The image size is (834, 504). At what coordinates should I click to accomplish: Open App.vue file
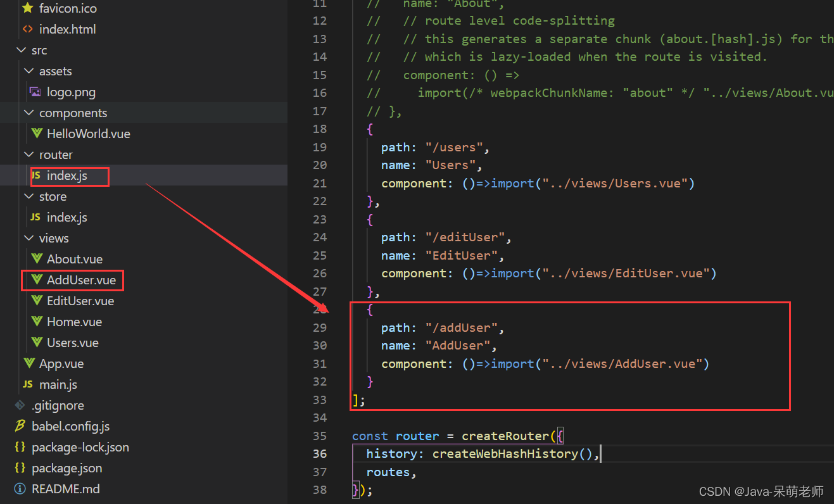[61, 363]
